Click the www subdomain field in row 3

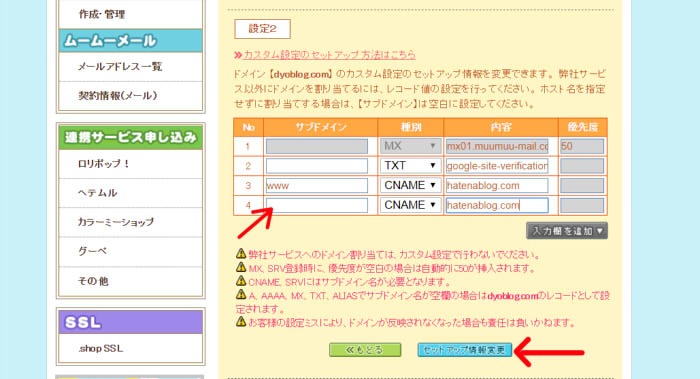tap(317, 185)
